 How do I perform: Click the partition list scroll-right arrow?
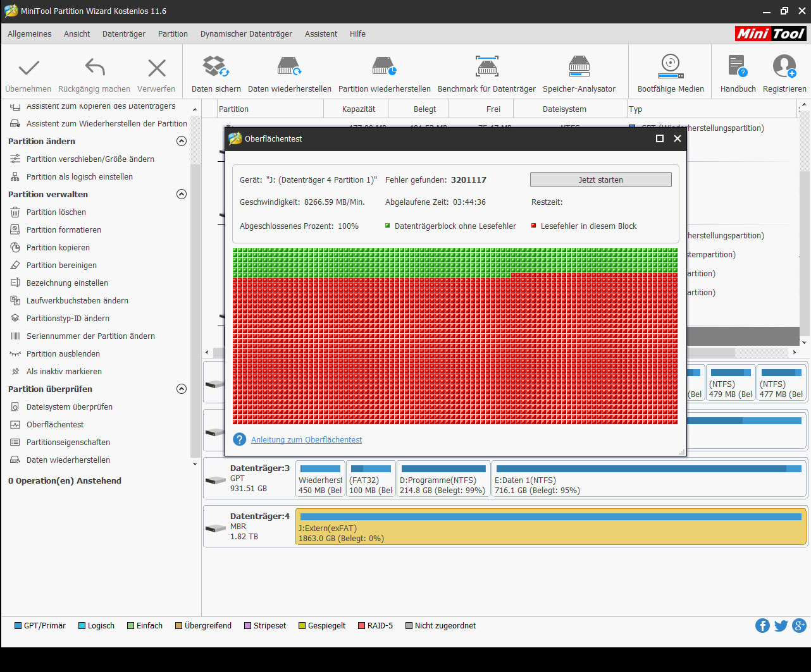click(x=795, y=352)
